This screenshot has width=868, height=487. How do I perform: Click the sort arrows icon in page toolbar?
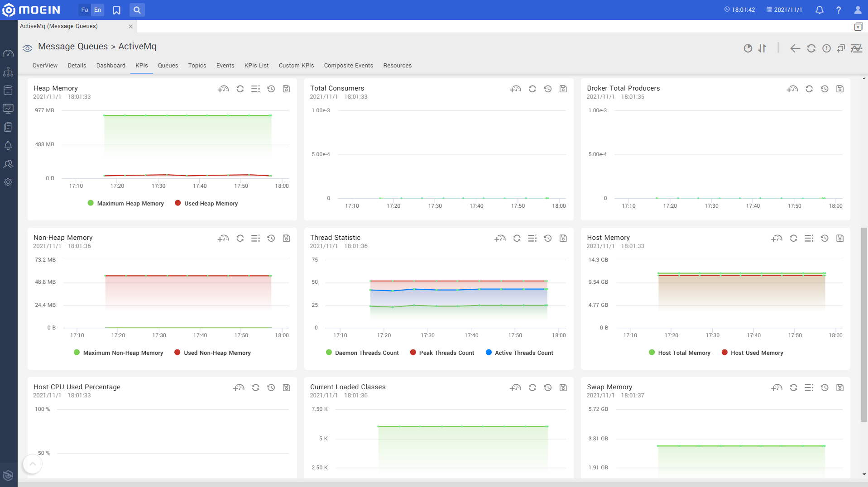point(762,48)
